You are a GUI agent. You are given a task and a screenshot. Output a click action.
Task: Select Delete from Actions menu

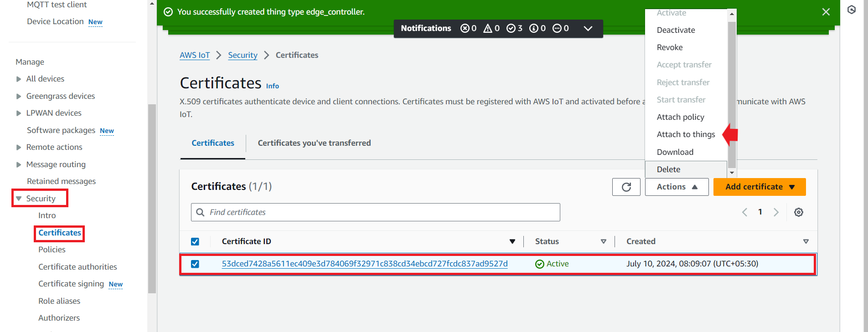[669, 169]
